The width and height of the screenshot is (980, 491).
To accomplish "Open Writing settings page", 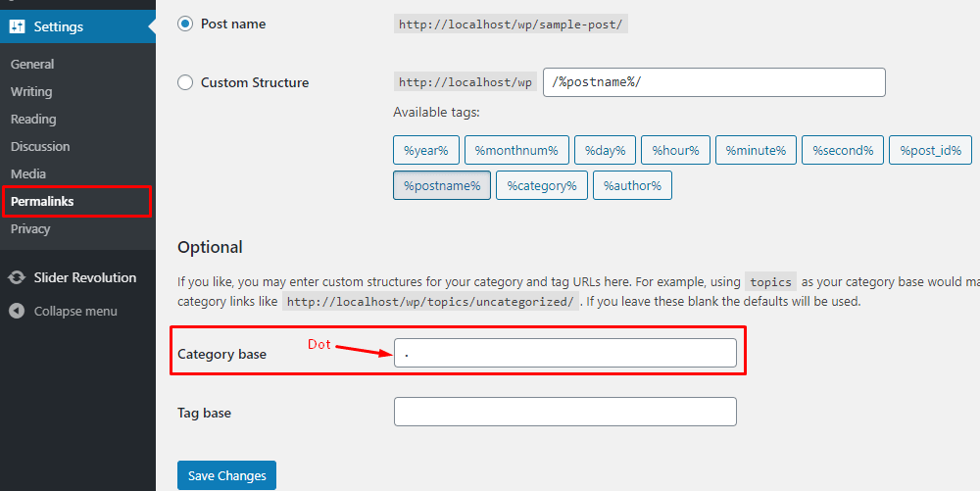I will (x=31, y=92).
